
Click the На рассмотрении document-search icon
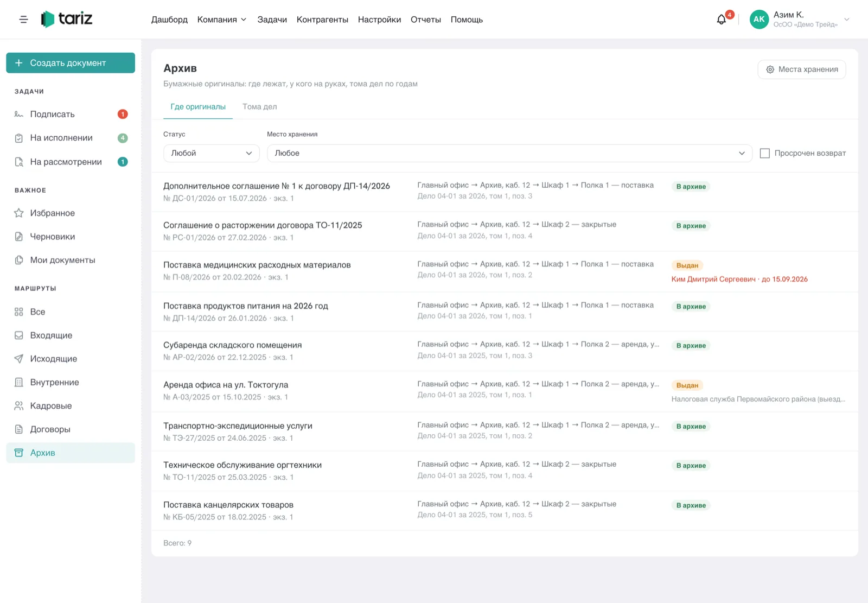[19, 162]
